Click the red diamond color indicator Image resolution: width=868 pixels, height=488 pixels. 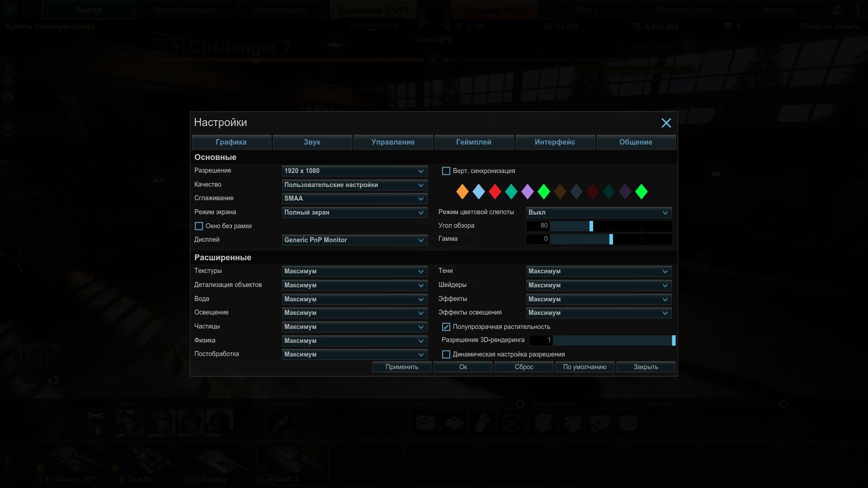[x=495, y=192]
